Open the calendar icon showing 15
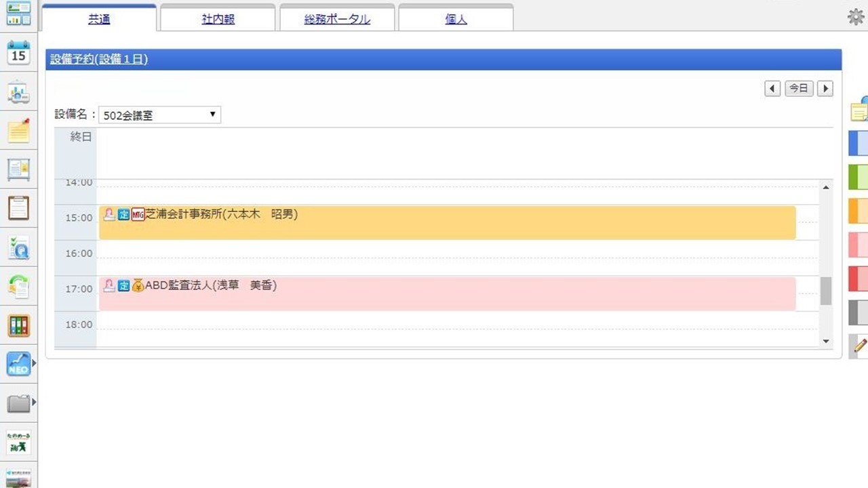 point(18,52)
